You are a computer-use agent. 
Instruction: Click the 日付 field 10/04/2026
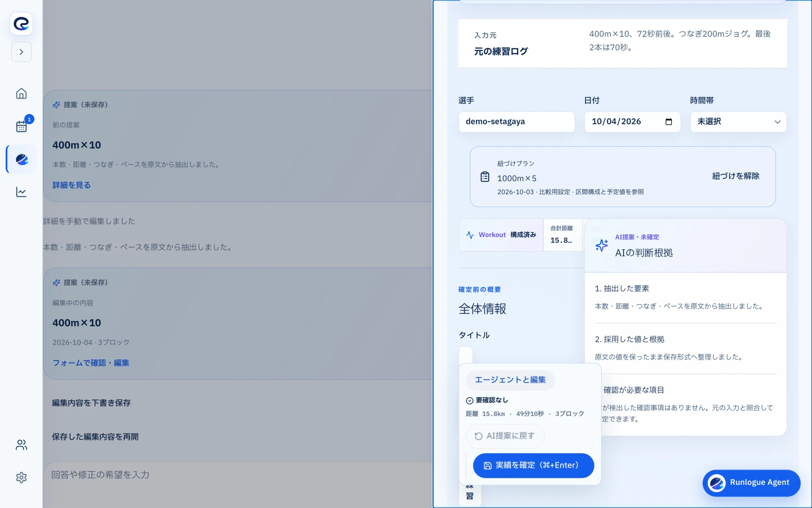click(x=632, y=122)
